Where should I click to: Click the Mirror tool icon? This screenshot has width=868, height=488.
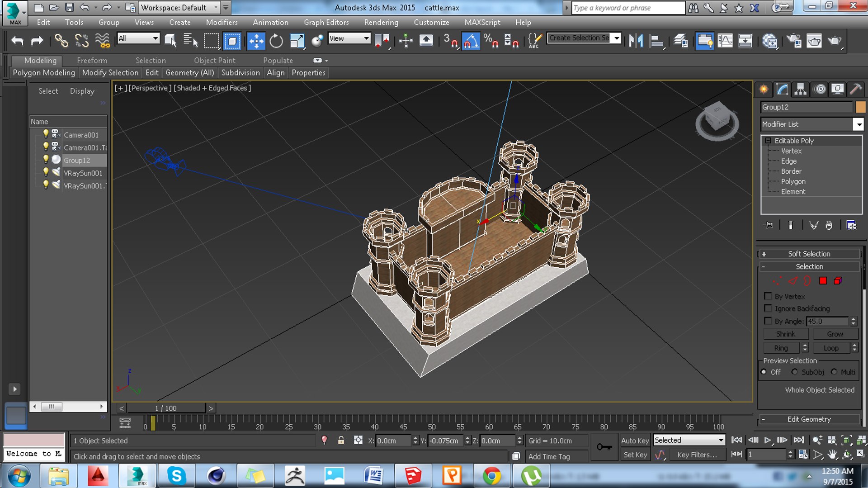pos(636,41)
